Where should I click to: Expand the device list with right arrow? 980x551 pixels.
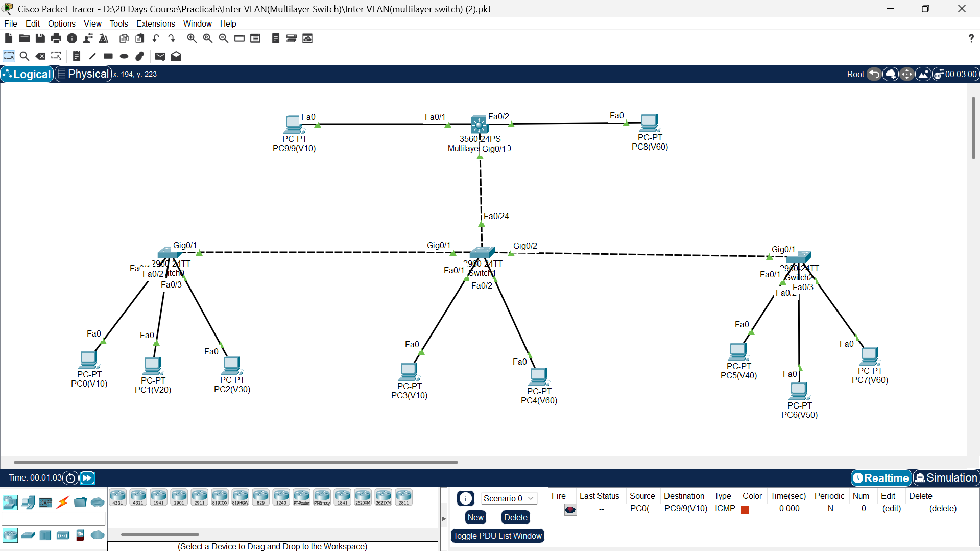point(443,517)
